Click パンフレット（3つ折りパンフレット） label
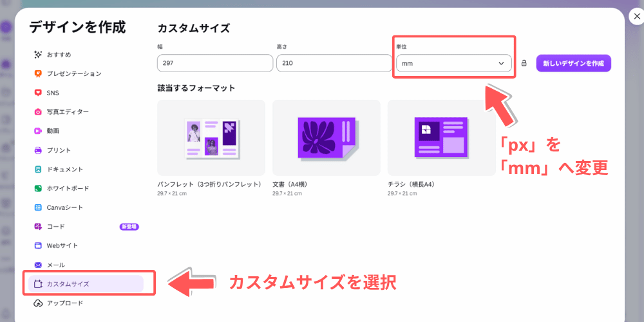 (x=209, y=184)
